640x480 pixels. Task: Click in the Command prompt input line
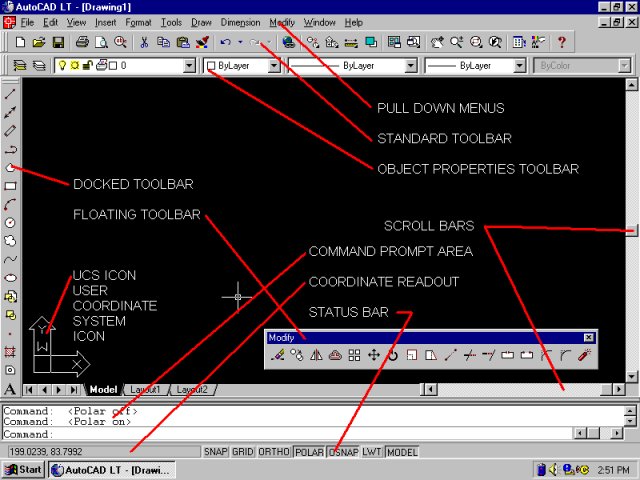[288, 433]
